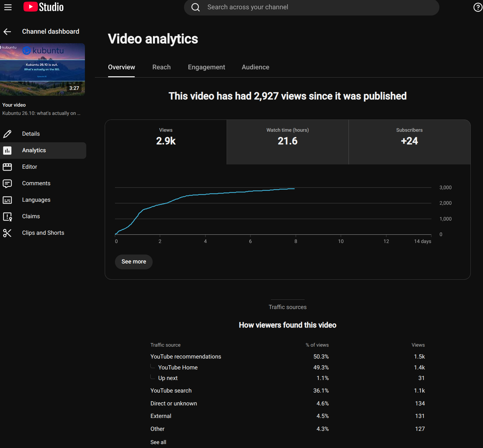Switch to the Reach tab
This screenshot has width=483, height=448.
point(162,67)
